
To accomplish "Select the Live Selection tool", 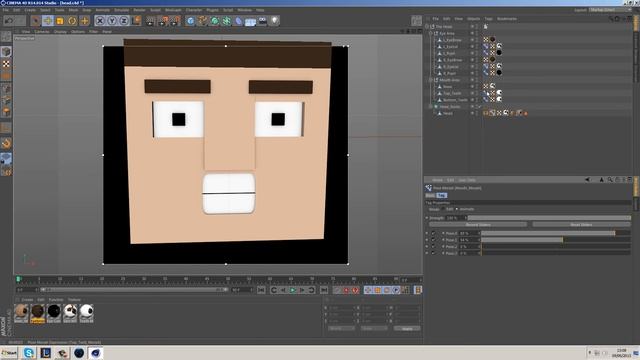I will pyautogui.click(x=36, y=20).
